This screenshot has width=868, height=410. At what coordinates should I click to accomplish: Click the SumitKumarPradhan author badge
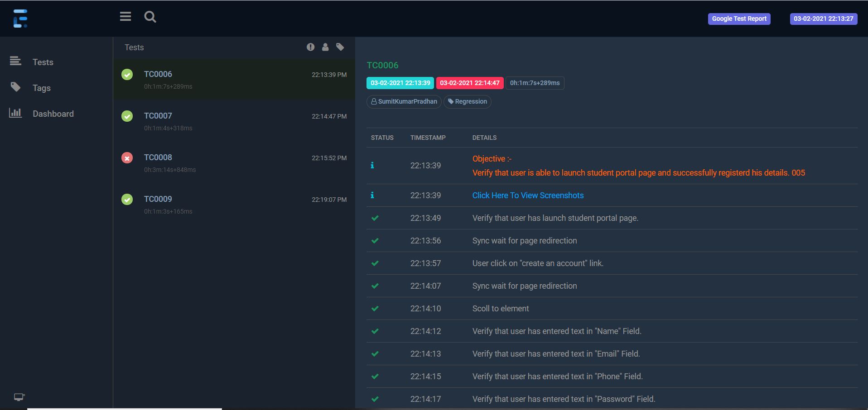[403, 101]
